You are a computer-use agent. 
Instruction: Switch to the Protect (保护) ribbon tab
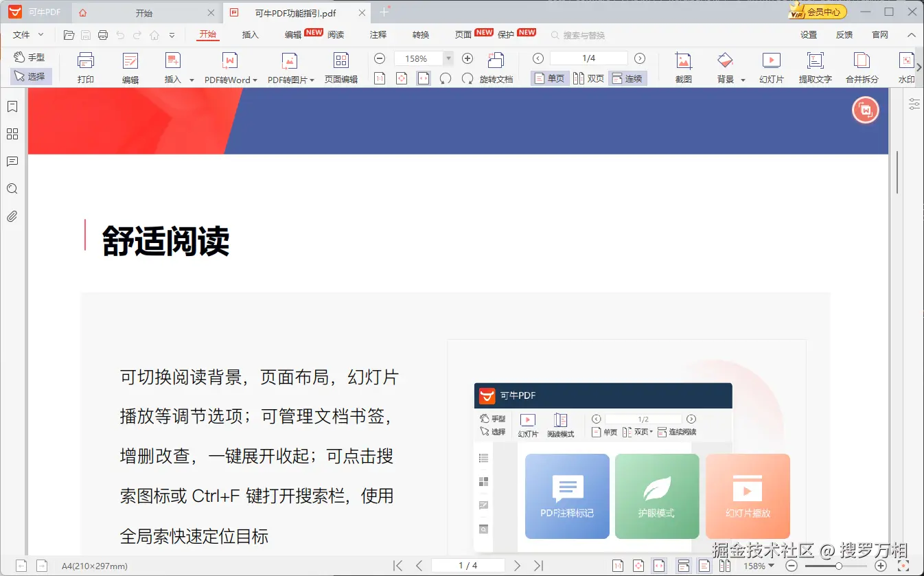coord(506,35)
